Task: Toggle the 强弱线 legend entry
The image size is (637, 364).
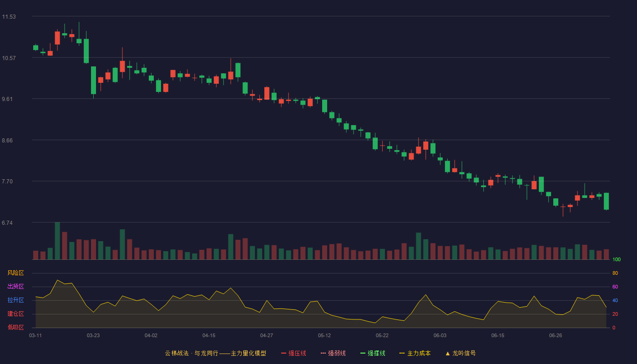Action: click(333, 353)
